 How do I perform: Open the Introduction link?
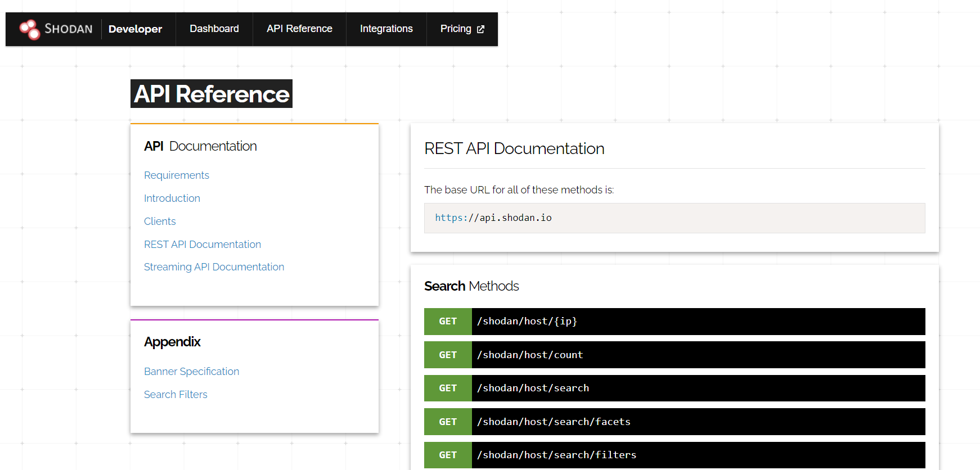click(x=172, y=198)
